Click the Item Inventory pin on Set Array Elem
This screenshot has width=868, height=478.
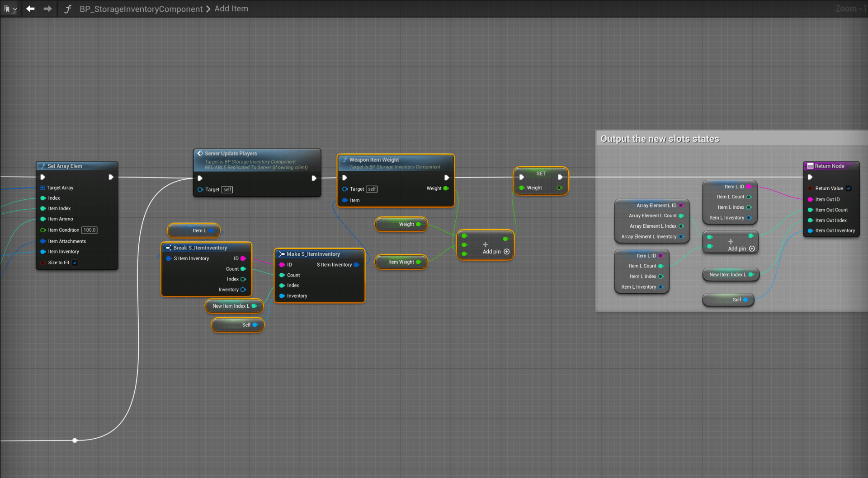[43, 252]
